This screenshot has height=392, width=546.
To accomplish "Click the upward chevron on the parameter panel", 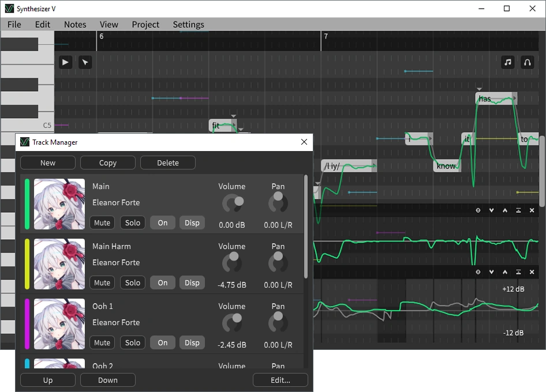I will [x=505, y=210].
